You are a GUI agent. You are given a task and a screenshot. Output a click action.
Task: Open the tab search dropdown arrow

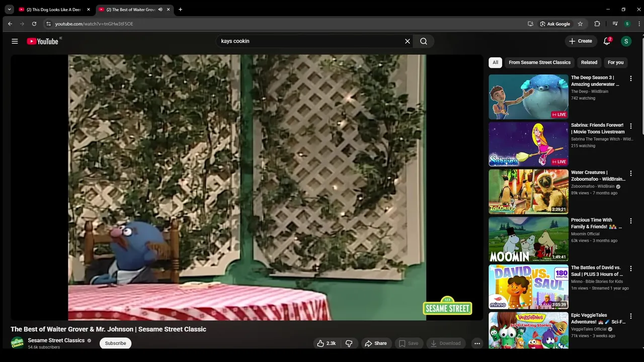9,10
